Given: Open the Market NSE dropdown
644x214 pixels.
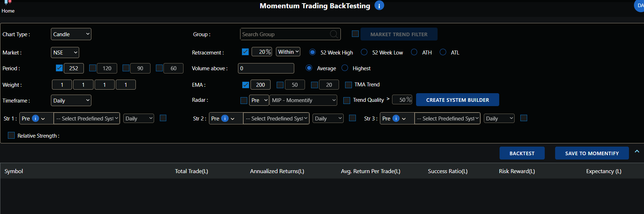Looking at the screenshot, I should pos(65,52).
